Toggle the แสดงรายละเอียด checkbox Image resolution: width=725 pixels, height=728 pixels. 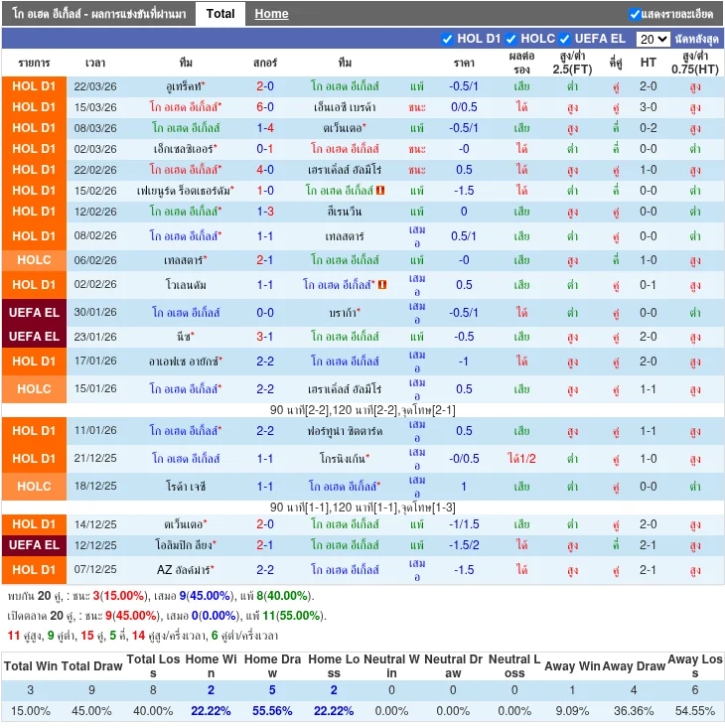(635, 14)
